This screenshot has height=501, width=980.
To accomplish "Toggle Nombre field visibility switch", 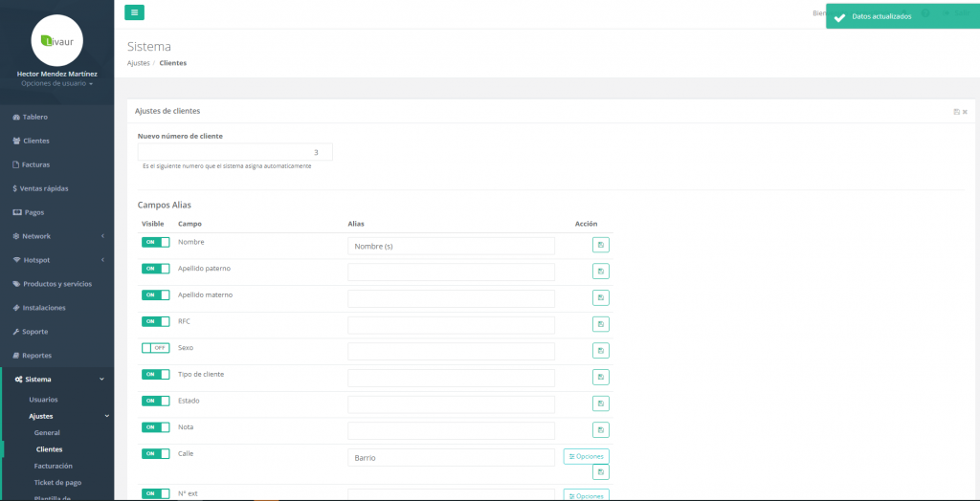I will click(156, 243).
